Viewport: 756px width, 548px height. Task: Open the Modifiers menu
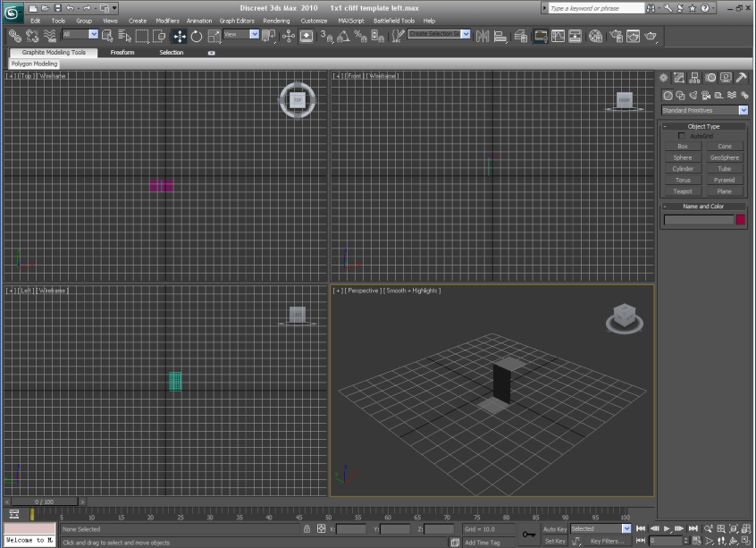click(x=167, y=21)
